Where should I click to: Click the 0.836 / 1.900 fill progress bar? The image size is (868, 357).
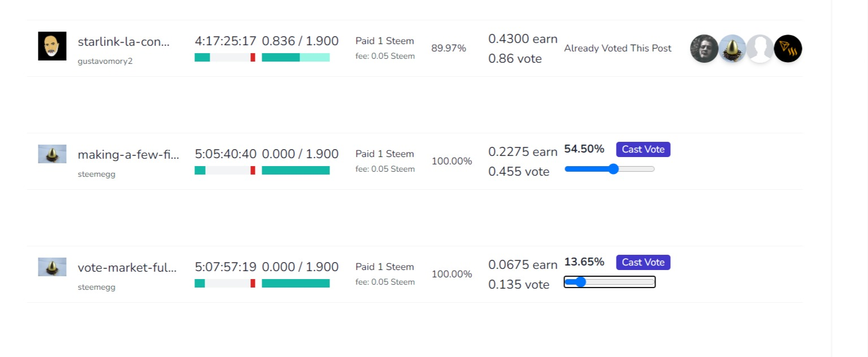pos(296,57)
